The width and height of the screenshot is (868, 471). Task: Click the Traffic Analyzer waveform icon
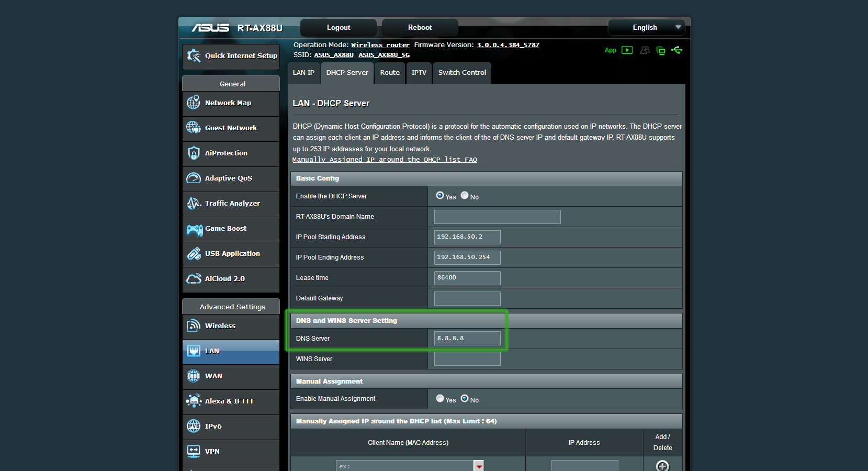(x=194, y=203)
